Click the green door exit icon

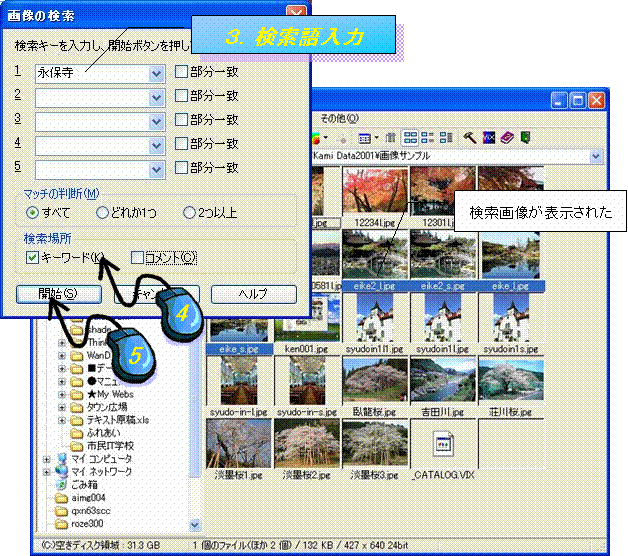click(x=524, y=137)
